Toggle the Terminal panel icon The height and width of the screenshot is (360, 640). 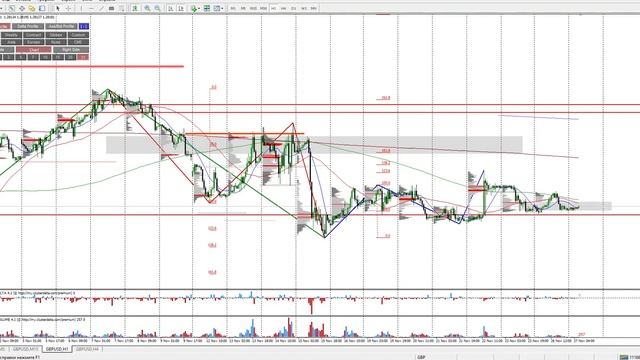[42, 8]
